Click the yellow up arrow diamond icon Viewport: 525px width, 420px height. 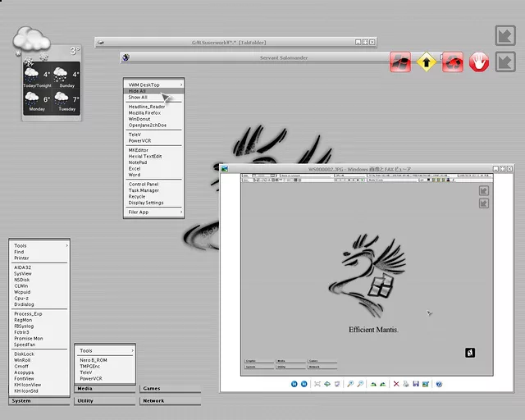pos(426,62)
